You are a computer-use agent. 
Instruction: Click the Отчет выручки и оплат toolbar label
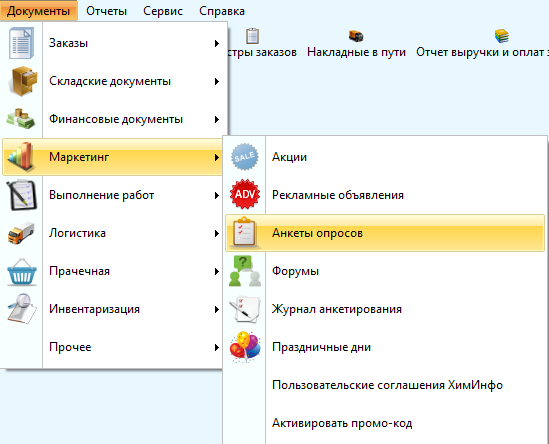click(x=482, y=52)
